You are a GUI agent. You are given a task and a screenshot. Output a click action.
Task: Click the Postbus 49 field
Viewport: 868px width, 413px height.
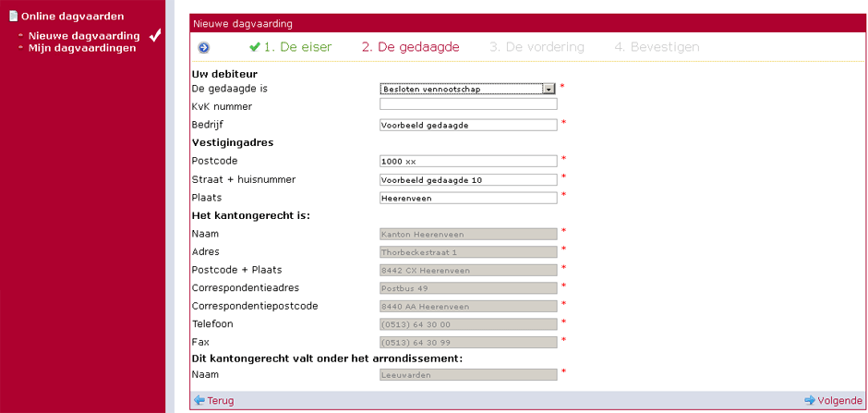coord(468,288)
